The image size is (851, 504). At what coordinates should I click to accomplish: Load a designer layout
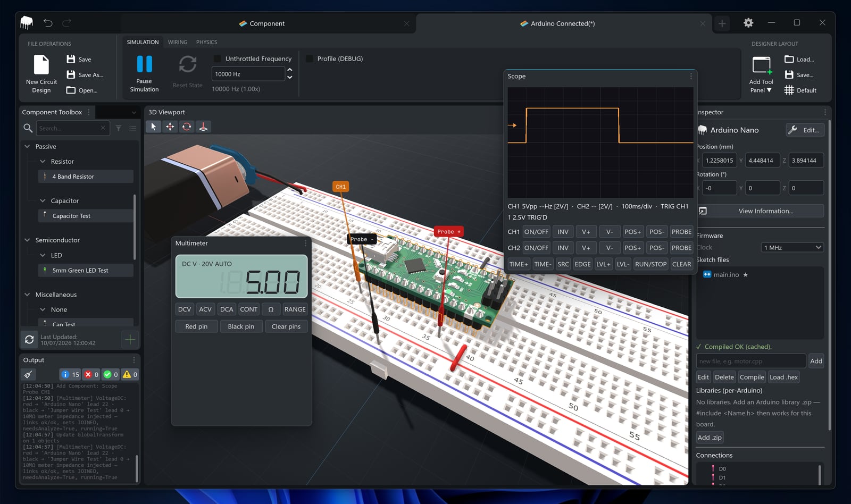(799, 59)
